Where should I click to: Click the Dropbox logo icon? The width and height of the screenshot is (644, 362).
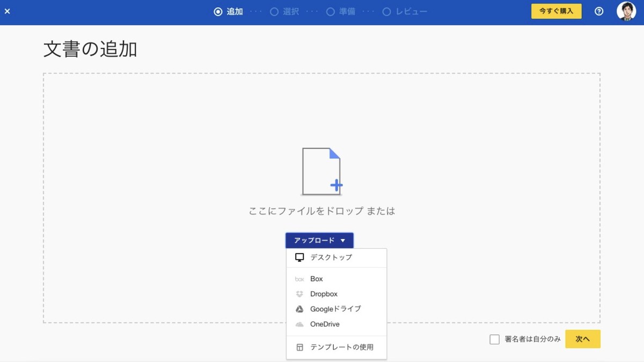(299, 294)
